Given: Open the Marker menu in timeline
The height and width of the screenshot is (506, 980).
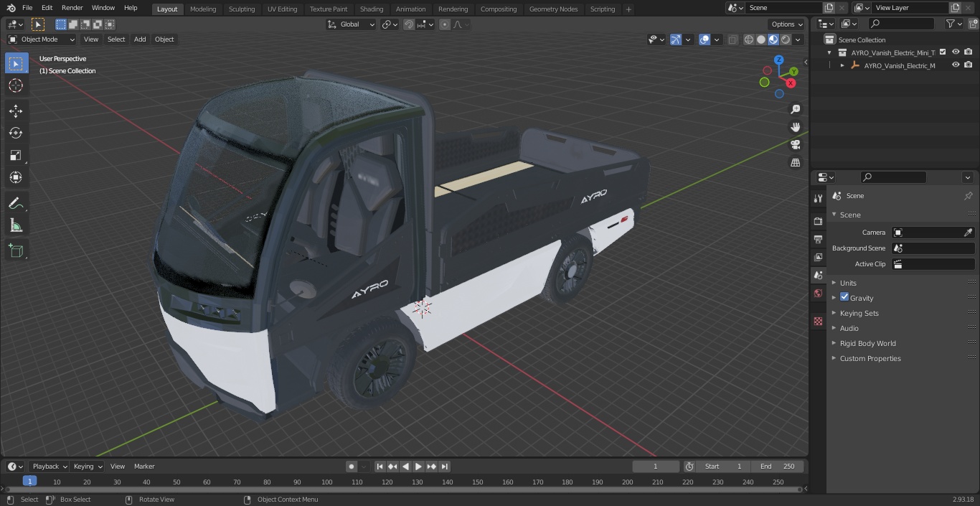Looking at the screenshot, I should coord(144,467).
